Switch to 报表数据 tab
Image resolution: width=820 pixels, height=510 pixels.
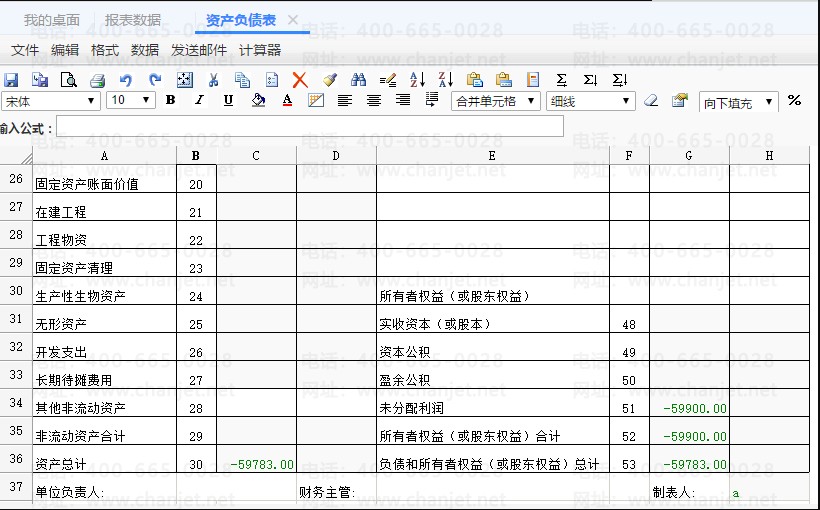(x=133, y=20)
